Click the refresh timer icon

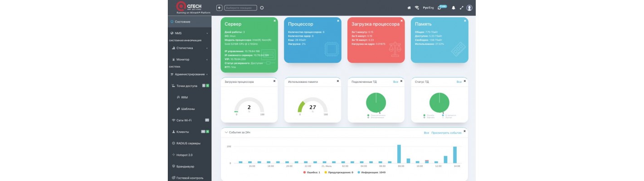click(439, 8)
